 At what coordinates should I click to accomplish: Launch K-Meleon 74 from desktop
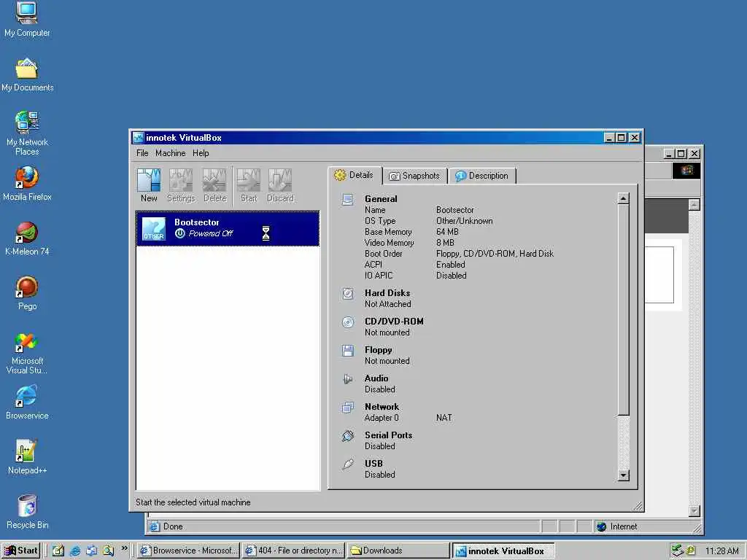[27, 238]
